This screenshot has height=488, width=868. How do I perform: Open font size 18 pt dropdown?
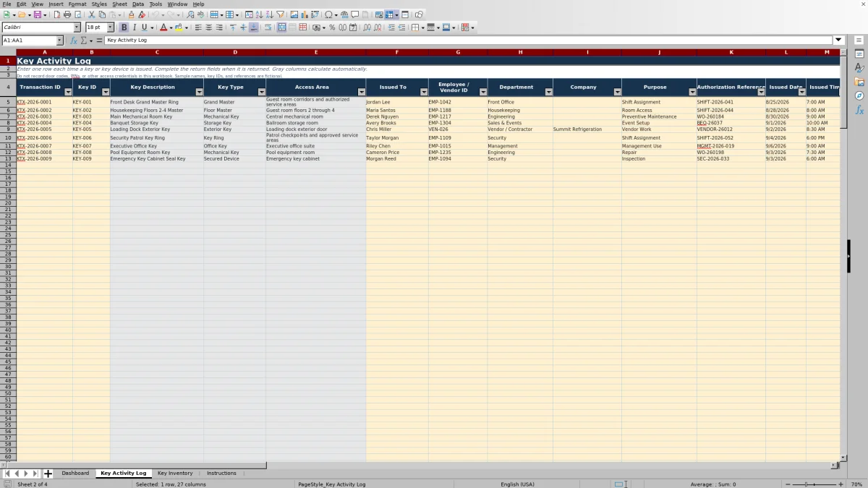coord(110,27)
